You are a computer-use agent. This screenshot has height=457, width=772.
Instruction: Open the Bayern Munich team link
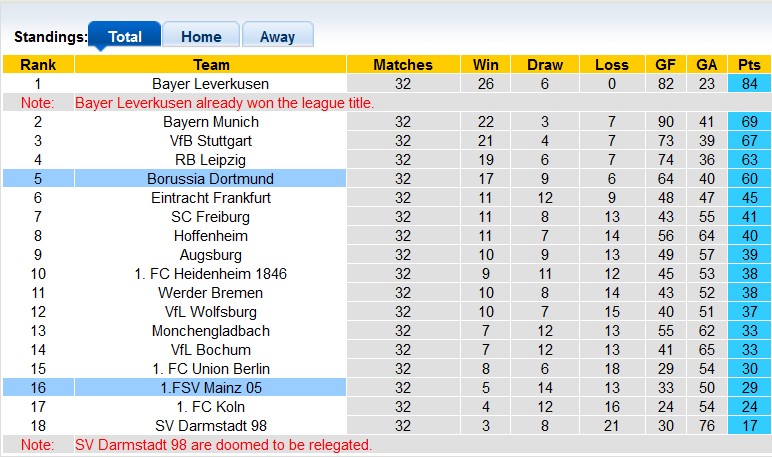(x=210, y=122)
